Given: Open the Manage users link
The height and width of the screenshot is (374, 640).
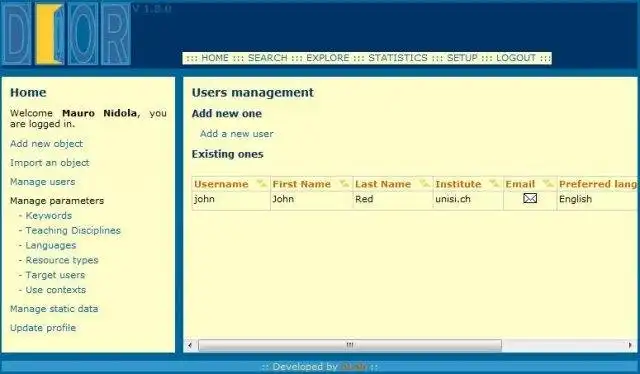Looking at the screenshot, I should click(42, 182).
